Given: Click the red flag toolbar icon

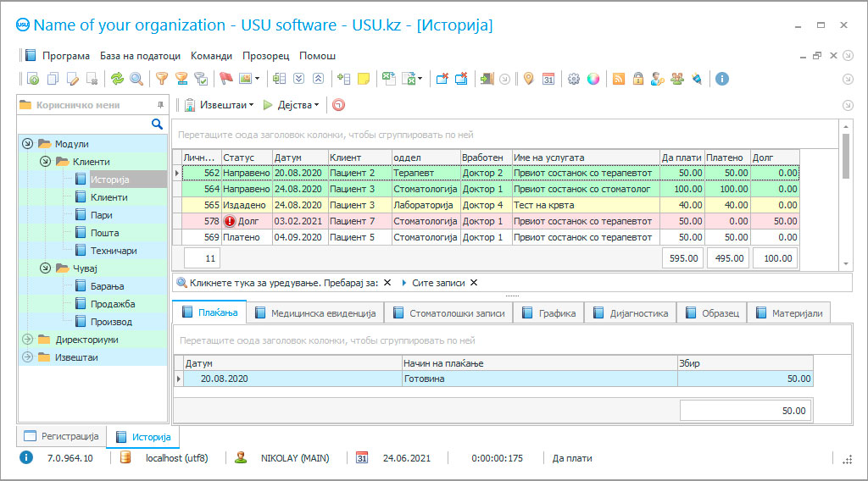Looking at the screenshot, I should 225,79.
